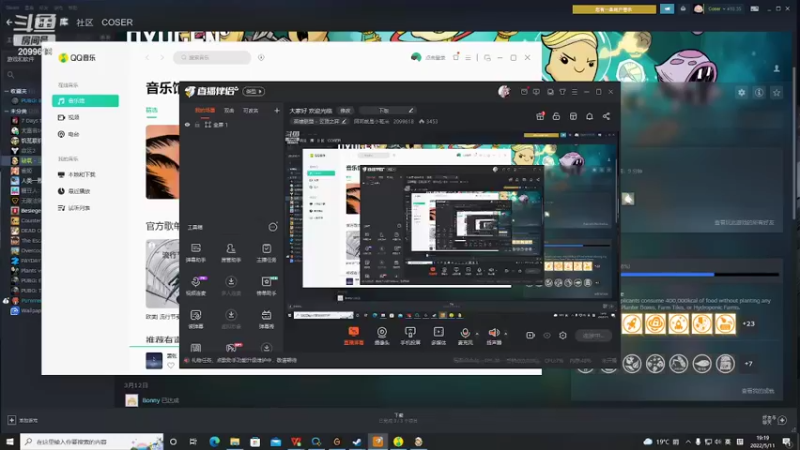Open the notification bell in streaming app
The height and width of the screenshot is (450, 800).
click(589, 116)
